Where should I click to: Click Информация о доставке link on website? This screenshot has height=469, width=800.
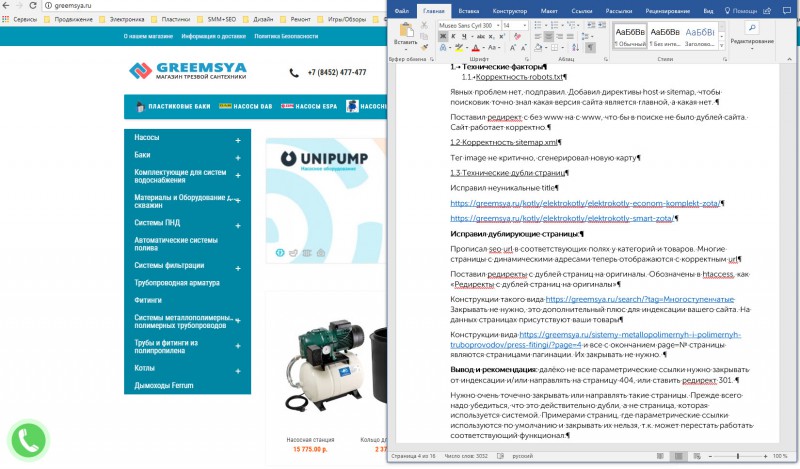click(x=213, y=36)
